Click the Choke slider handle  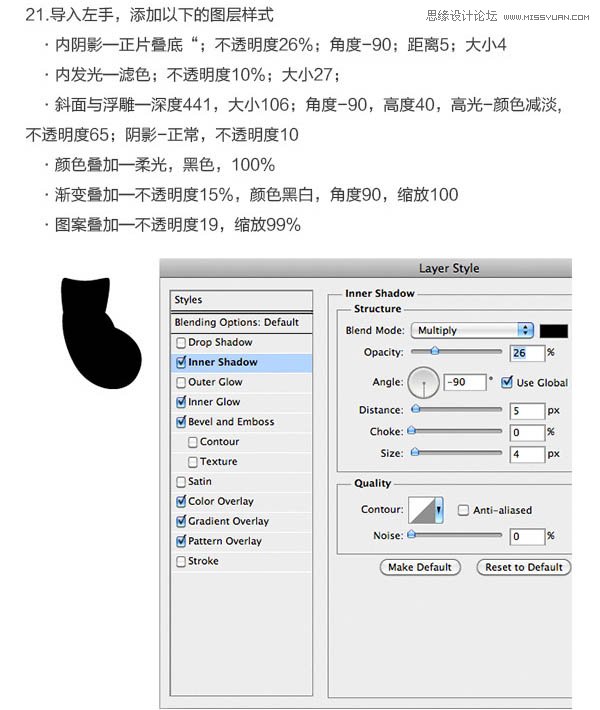(x=411, y=431)
